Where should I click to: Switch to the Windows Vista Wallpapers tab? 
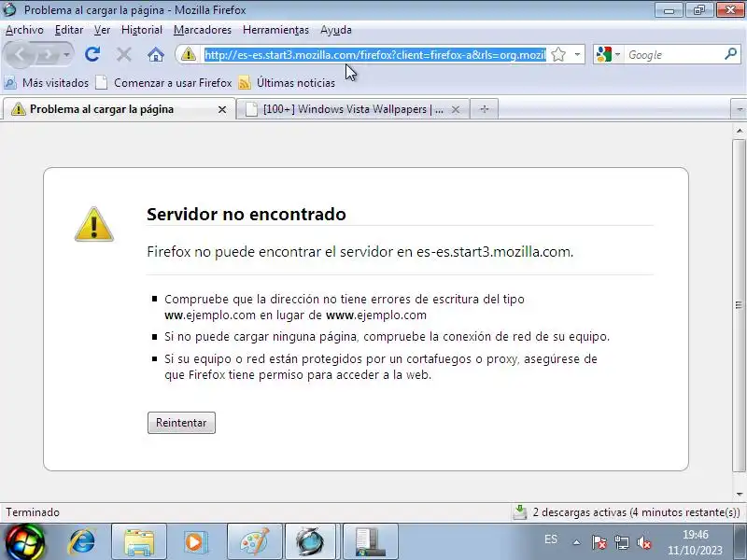pyautogui.click(x=353, y=109)
